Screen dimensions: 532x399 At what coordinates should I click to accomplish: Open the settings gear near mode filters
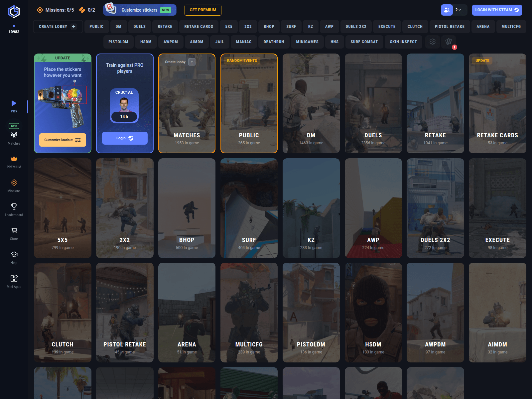[x=433, y=42]
